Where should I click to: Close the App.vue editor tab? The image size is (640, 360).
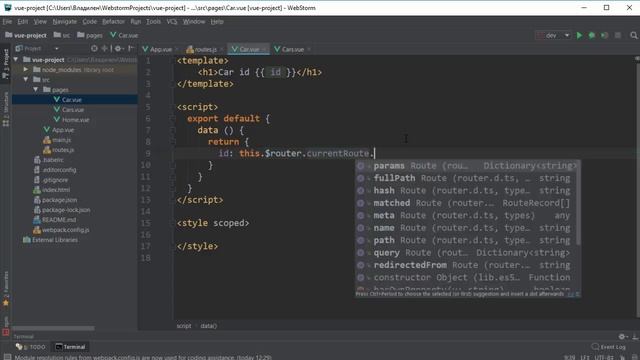[x=177, y=49]
